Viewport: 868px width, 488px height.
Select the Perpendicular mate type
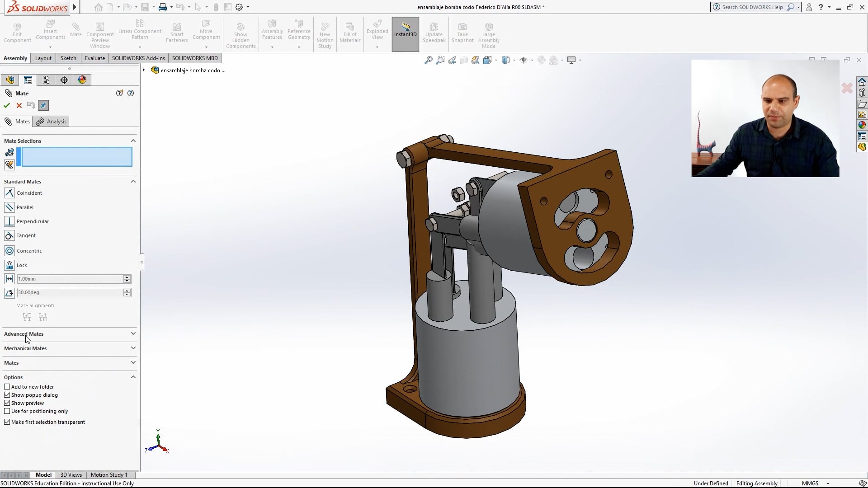pos(32,221)
